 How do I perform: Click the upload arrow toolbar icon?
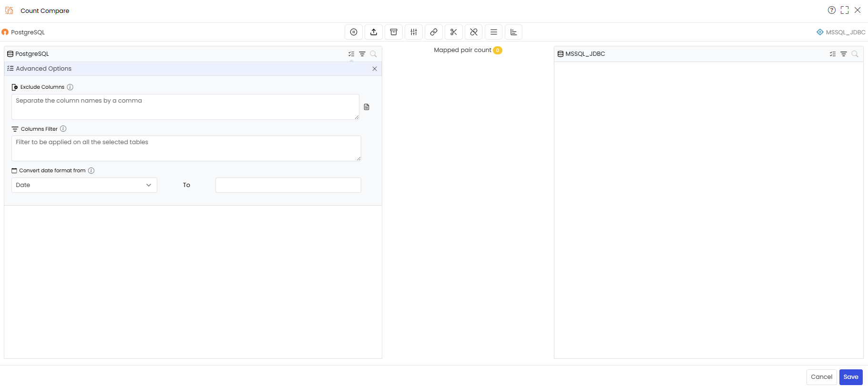[374, 32]
